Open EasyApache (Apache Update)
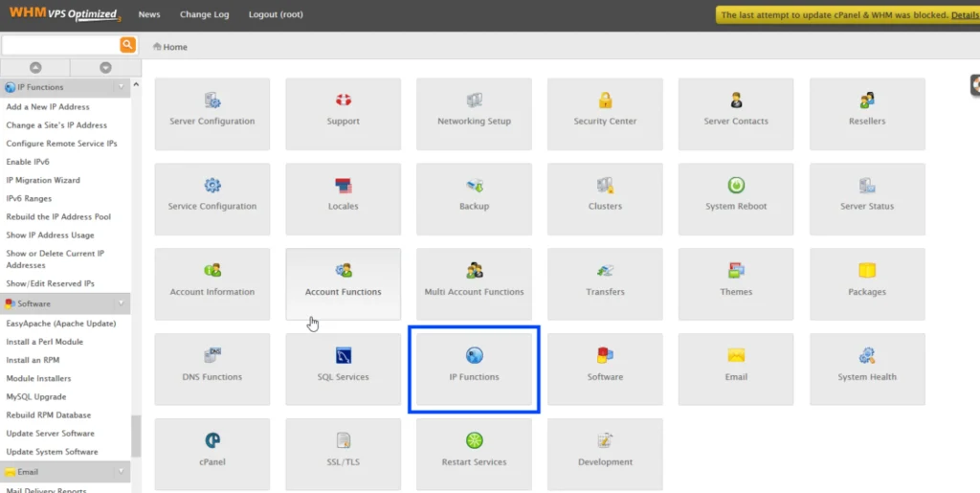980x493 pixels. [x=60, y=323]
